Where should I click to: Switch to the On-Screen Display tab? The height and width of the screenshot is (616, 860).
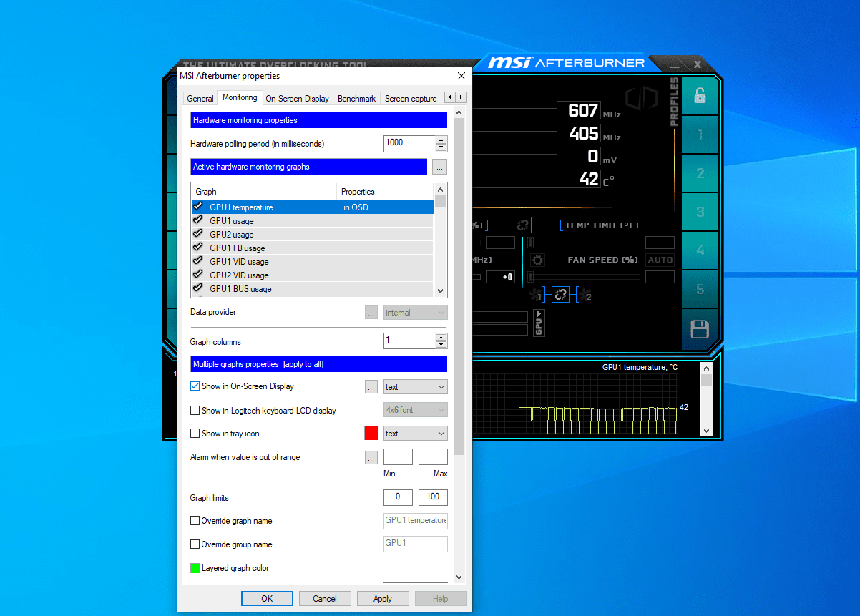pos(297,99)
